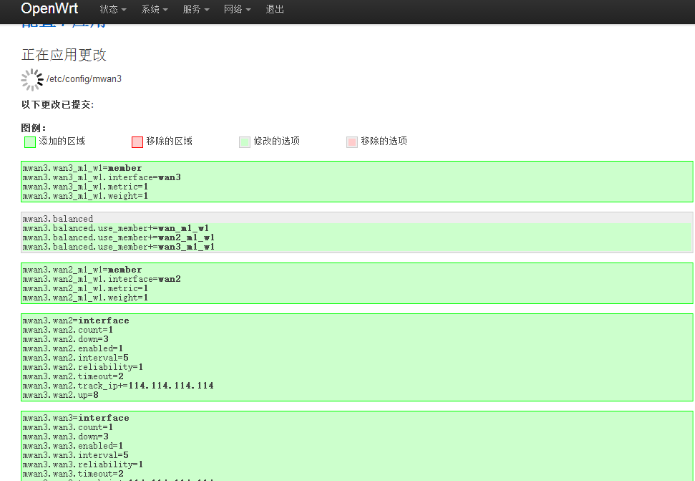Click the pink 移除的选项 legend swatch
Image resolution: width=695 pixels, height=481 pixels.
point(352,142)
